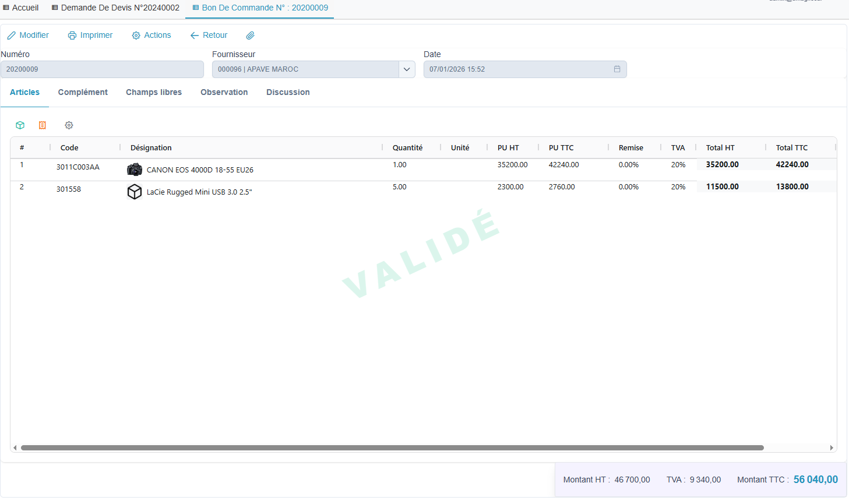Select the Observation tab

(224, 92)
